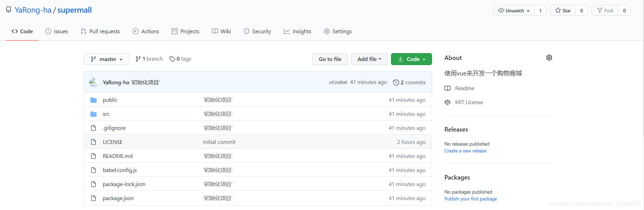
Task: Open commit hash e92e8b0
Action: coord(338,82)
